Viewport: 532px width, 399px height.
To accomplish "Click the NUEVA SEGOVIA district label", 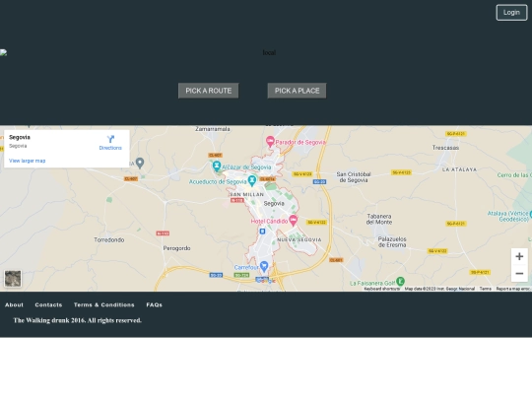I will click(x=299, y=239).
